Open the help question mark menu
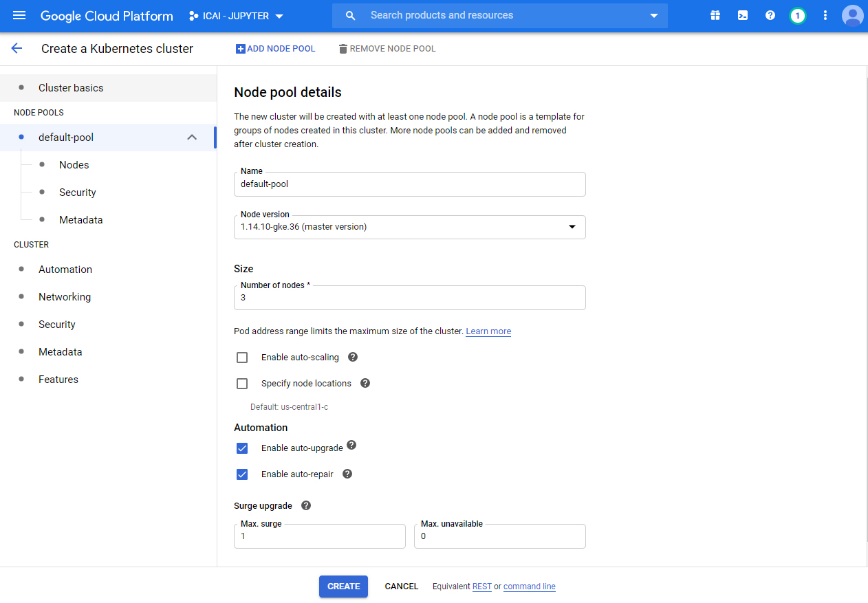The image size is (868, 603). (x=770, y=15)
